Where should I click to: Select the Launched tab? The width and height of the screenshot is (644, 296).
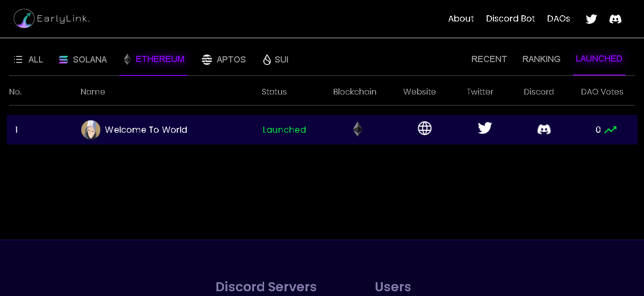click(599, 59)
